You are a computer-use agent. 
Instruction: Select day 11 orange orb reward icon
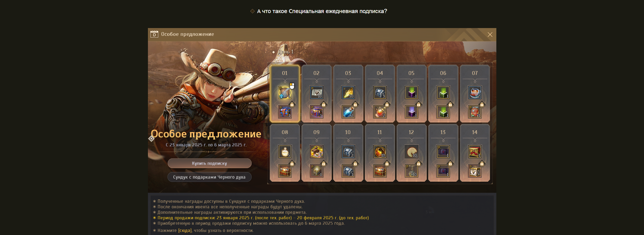click(x=380, y=152)
